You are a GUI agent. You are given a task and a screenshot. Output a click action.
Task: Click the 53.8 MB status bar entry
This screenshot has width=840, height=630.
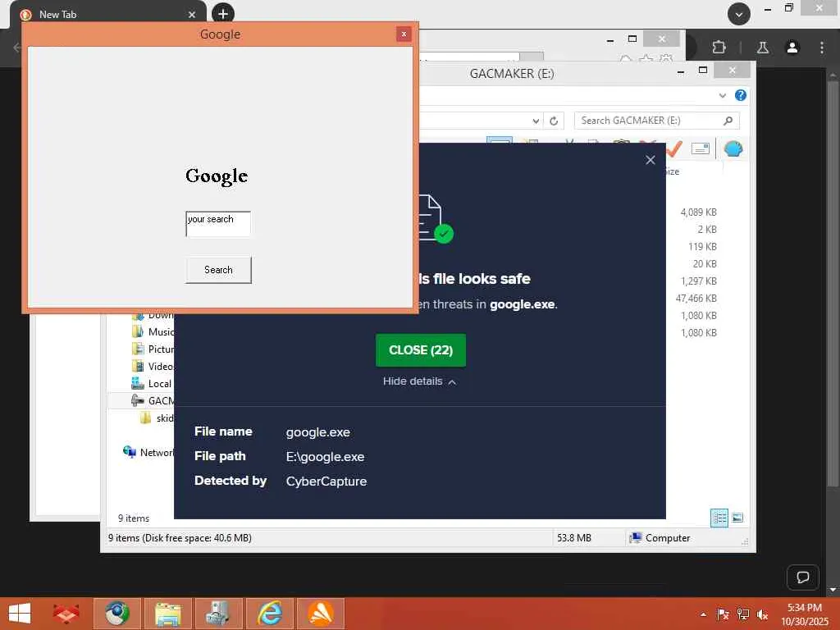pos(573,538)
